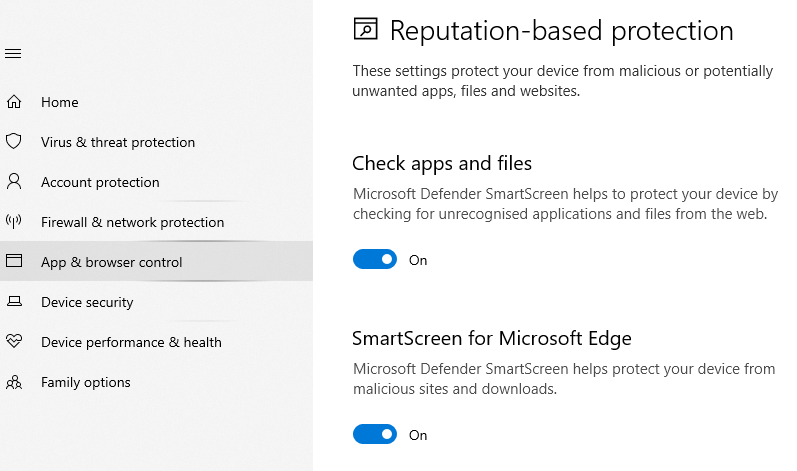The image size is (797, 471).
Task: Click the Account protection person icon
Action: pyautogui.click(x=14, y=182)
